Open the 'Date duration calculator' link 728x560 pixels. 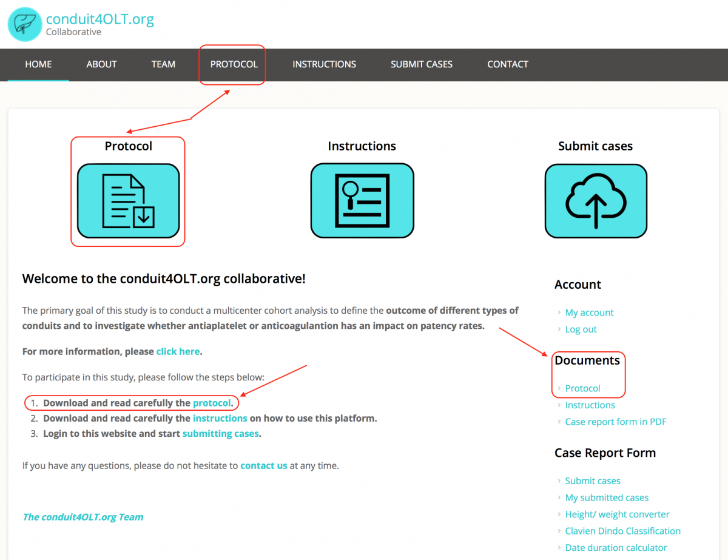click(616, 547)
